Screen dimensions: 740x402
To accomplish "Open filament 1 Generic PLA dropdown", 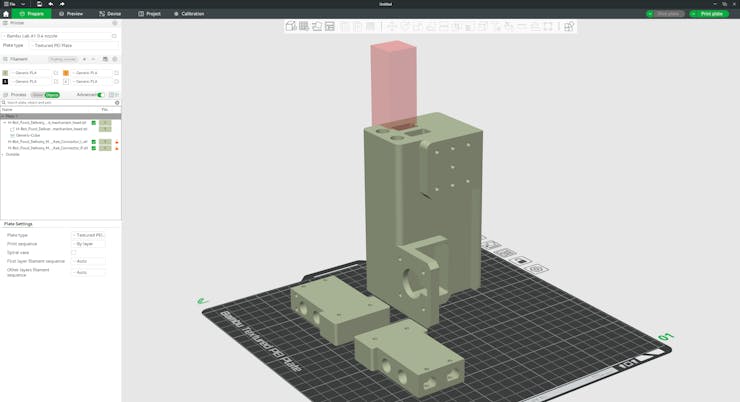I will pyautogui.click(x=31, y=73).
